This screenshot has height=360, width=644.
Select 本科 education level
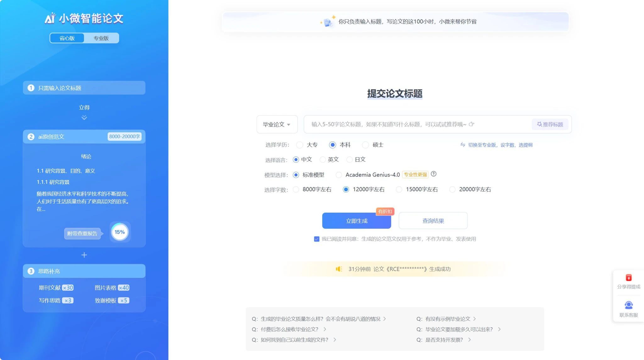(x=332, y=145)
